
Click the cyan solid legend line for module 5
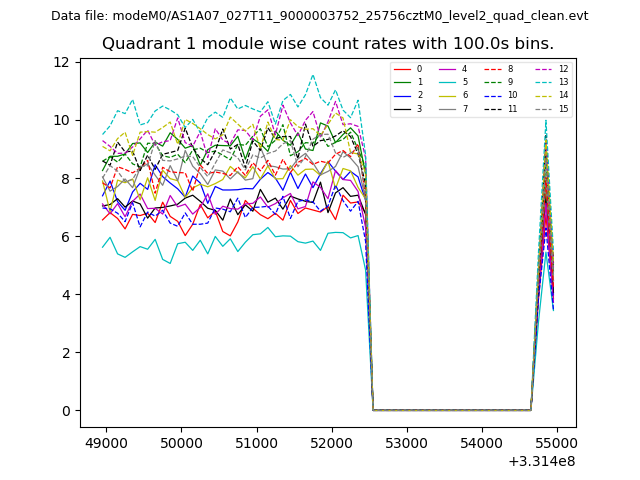[446, 82]
